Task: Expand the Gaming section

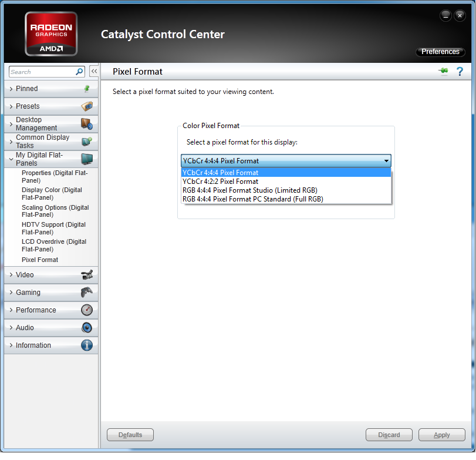Action: [x=11, y=293]
